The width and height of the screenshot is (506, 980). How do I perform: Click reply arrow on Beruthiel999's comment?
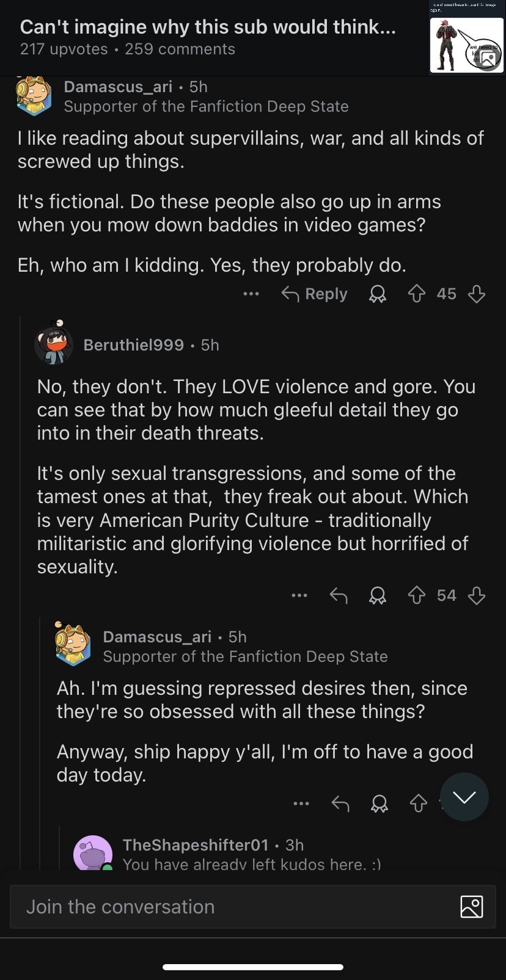point(339,595)
